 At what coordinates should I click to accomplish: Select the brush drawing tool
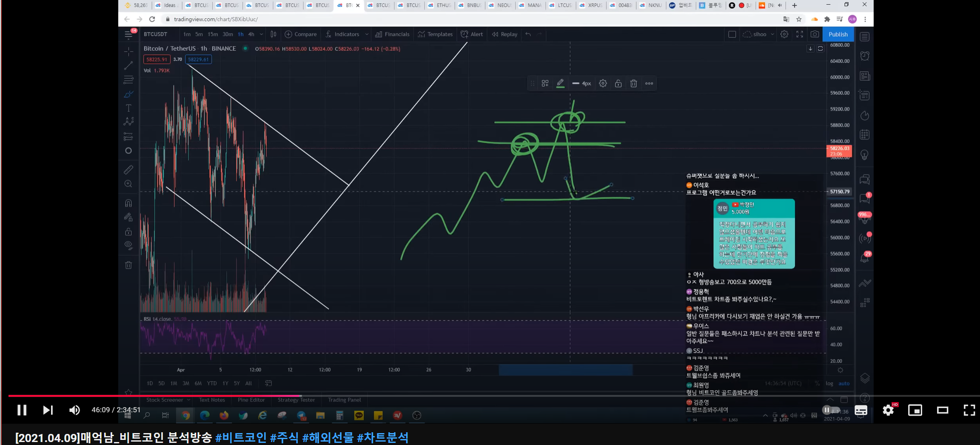pyautogui.click(x=128, y=94)
